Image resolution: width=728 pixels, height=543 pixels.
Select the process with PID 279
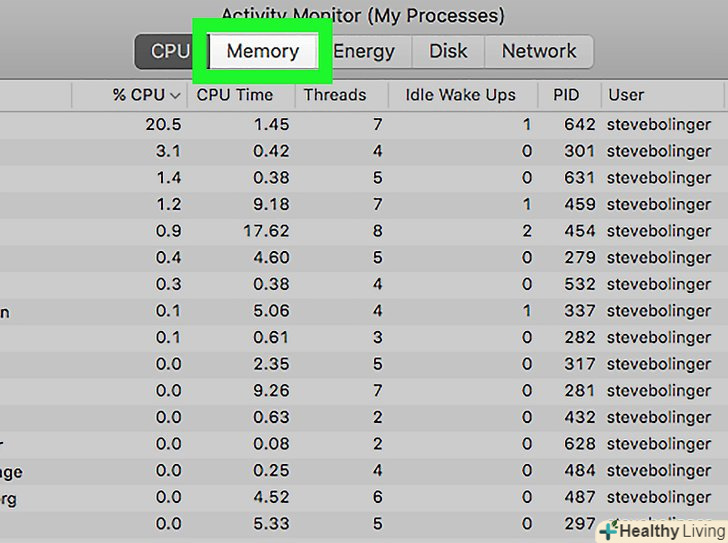click(579, 258)
